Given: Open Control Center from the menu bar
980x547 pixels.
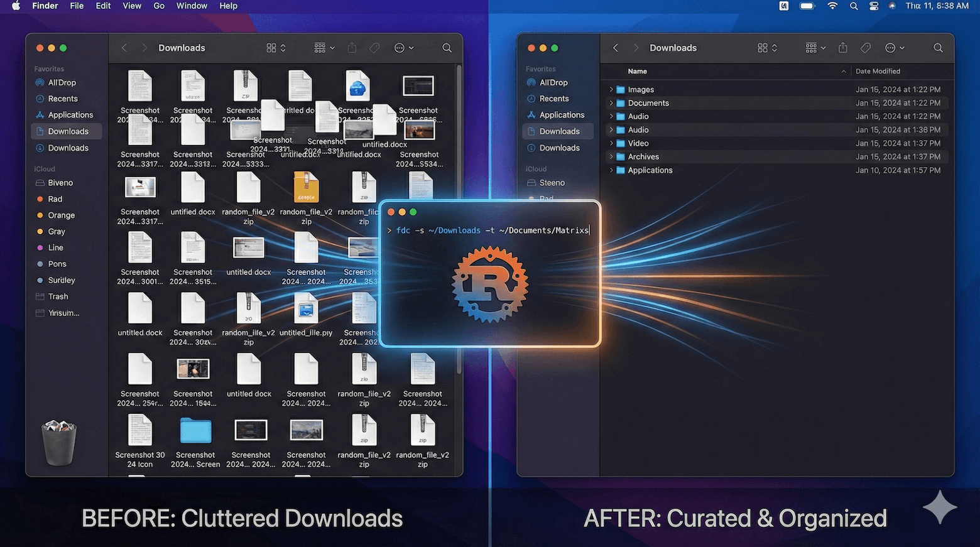Looking at the screenshot, I should (874, 6).
